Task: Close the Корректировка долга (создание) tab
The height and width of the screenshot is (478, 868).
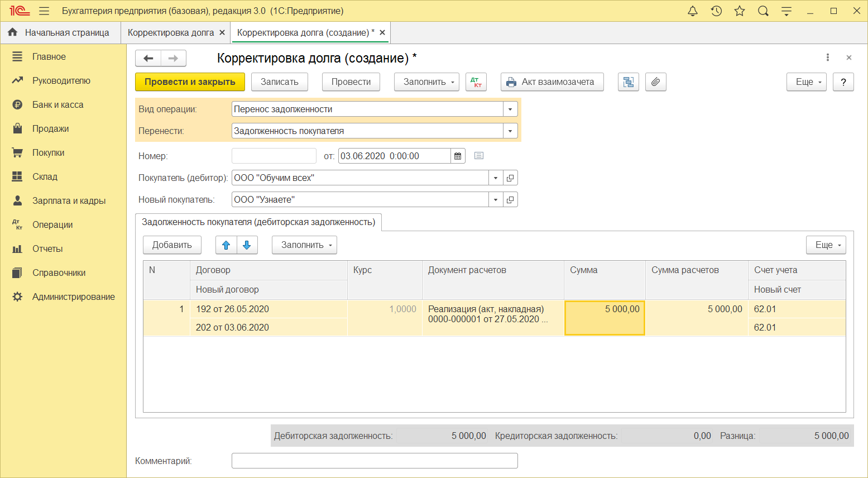Action: [x=382, y=32]
